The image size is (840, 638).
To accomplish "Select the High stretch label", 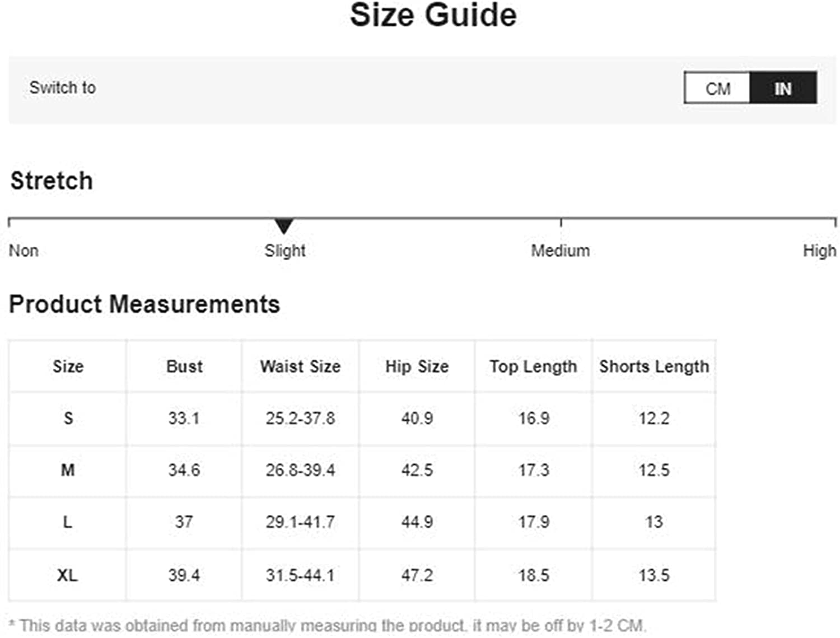I will pos(819,250).
